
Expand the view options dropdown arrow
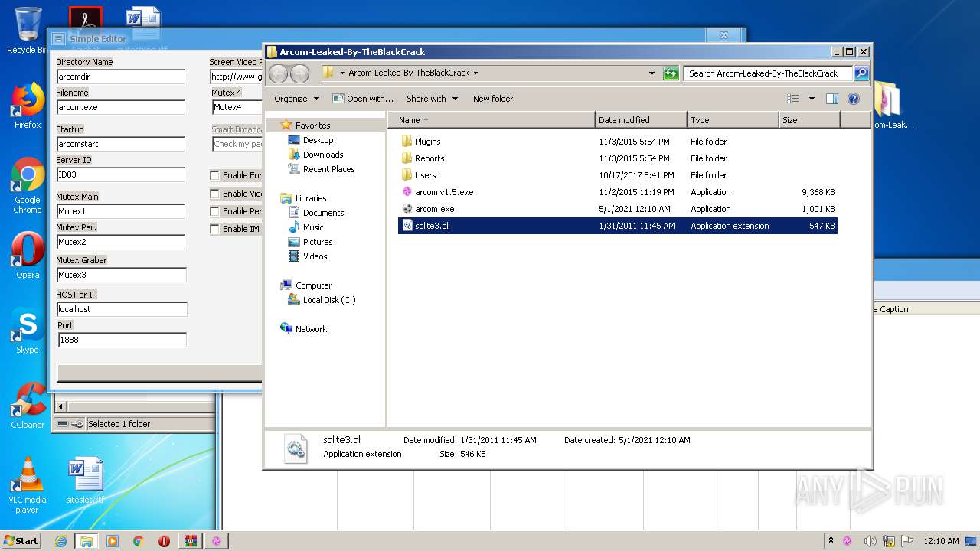812,99
